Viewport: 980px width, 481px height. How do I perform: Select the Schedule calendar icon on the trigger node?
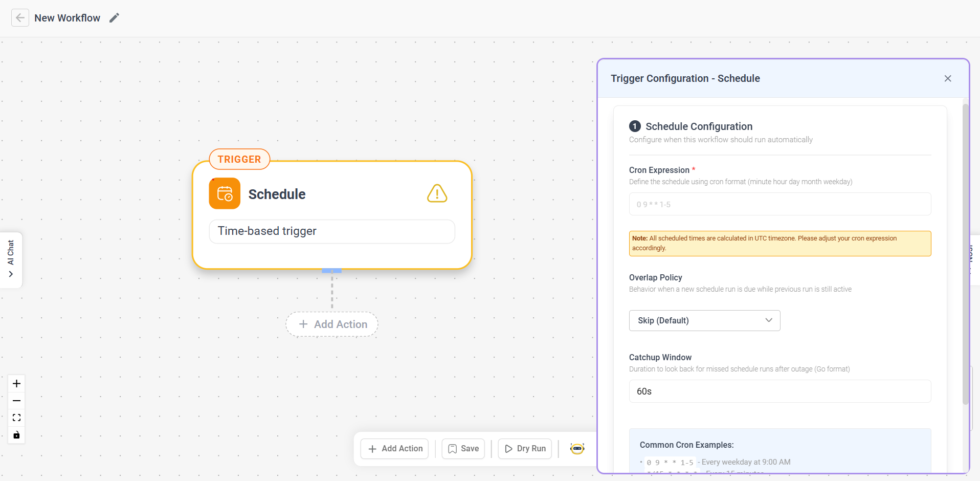(224, 193)
